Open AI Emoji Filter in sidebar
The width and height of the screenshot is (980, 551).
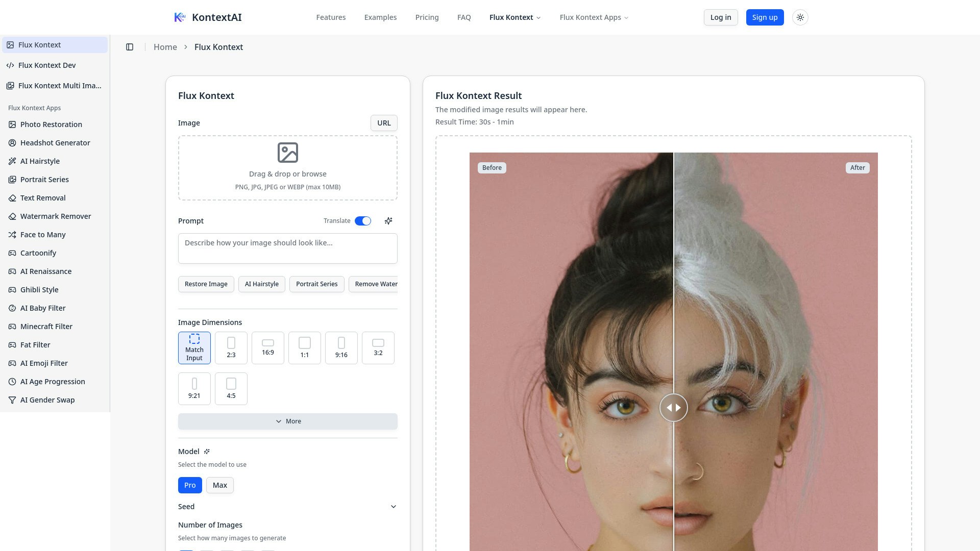[55, 363]
